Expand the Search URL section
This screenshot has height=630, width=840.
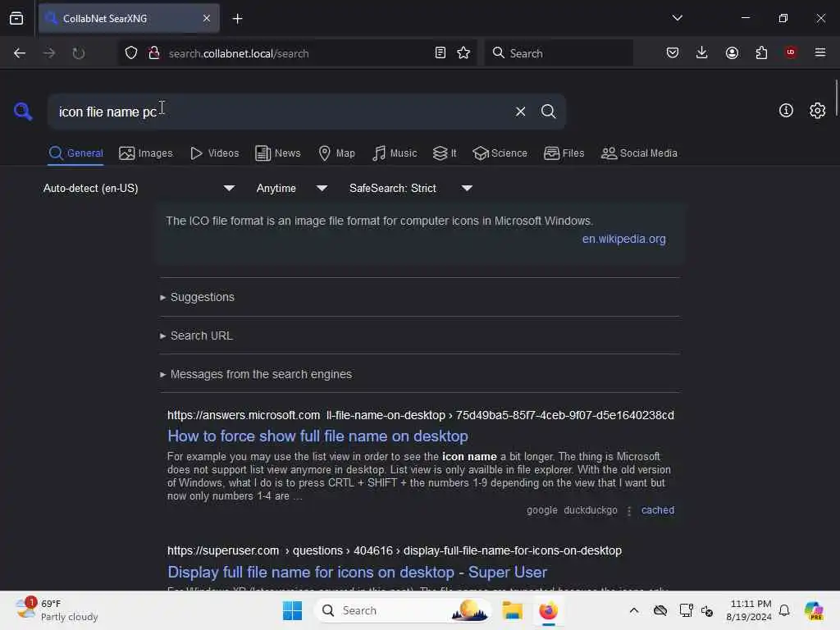pyautogui.click(x=196, y=336)
